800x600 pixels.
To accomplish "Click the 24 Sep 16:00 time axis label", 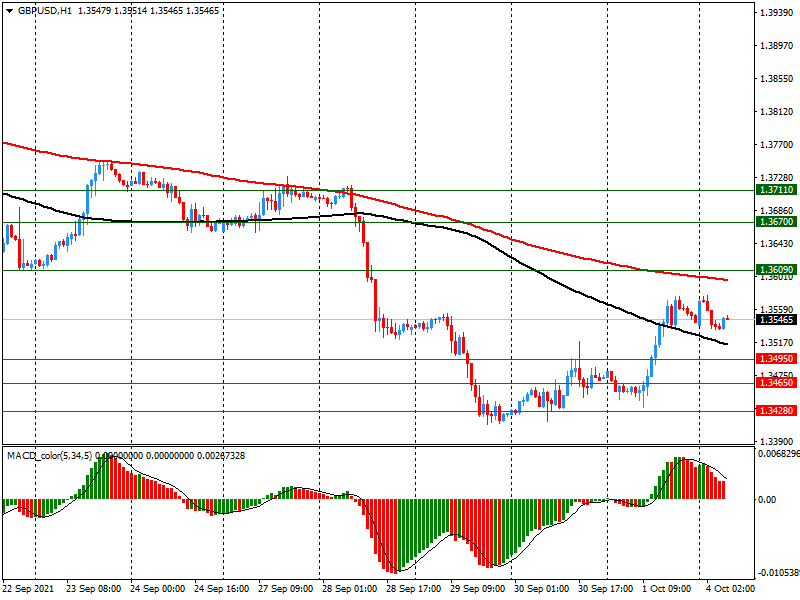I will 221,589.
